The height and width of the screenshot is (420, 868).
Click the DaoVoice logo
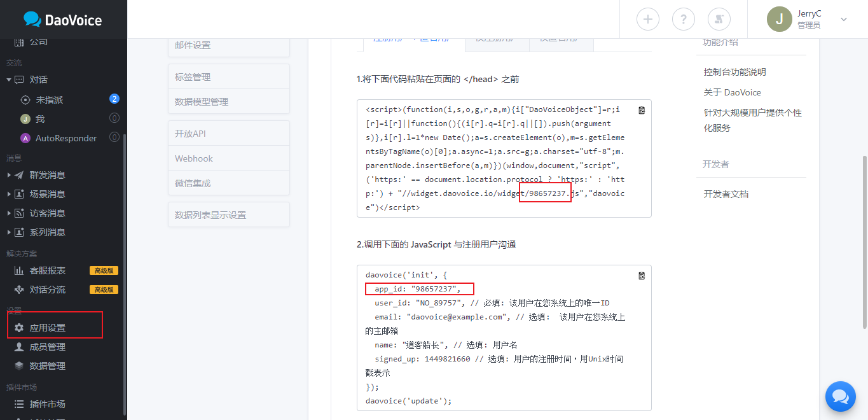click(63, 20)
